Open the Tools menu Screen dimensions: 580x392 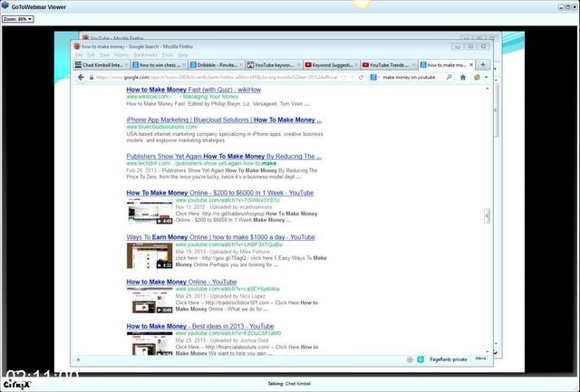click(168, 55)
